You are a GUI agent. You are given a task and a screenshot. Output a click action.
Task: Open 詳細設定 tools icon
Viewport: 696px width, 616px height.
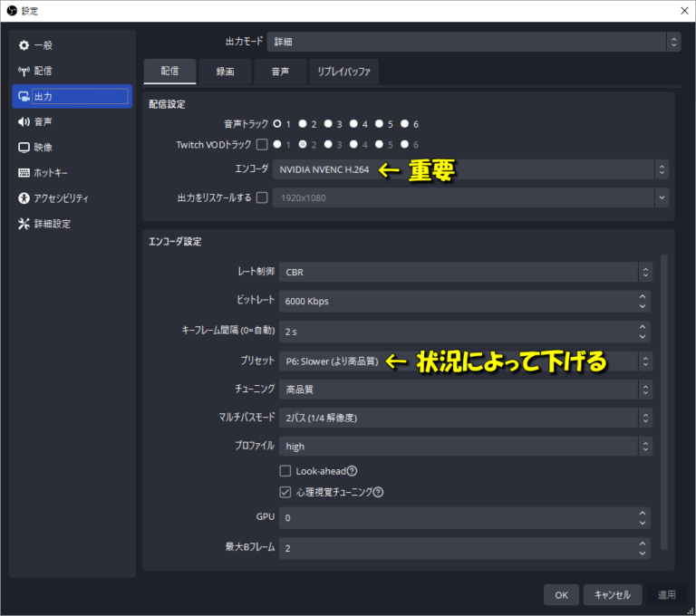point(24,224)
